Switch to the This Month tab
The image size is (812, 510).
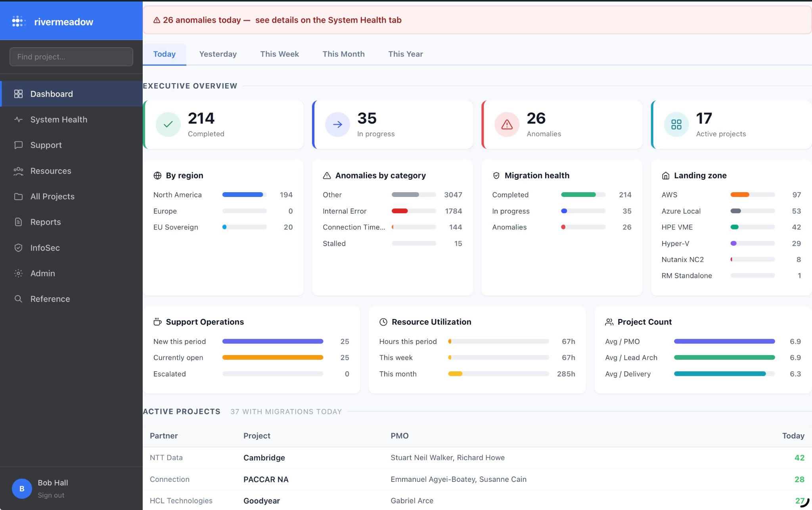[343, 54]
